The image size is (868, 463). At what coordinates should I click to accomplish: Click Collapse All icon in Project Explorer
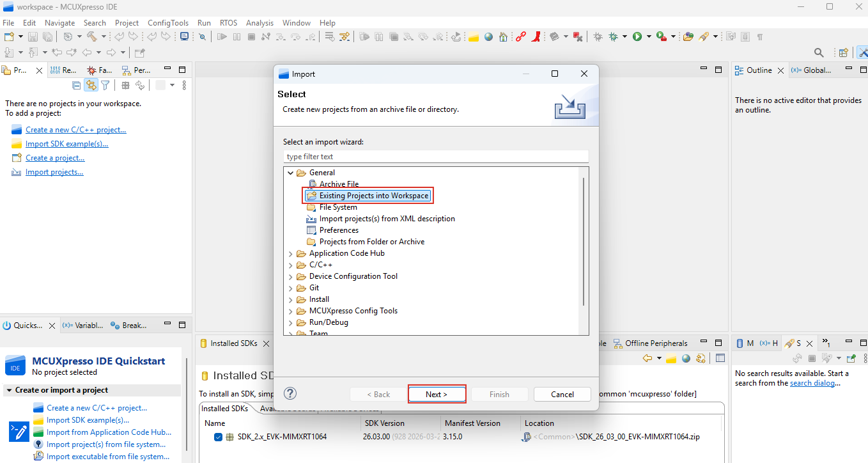(77, 85)
